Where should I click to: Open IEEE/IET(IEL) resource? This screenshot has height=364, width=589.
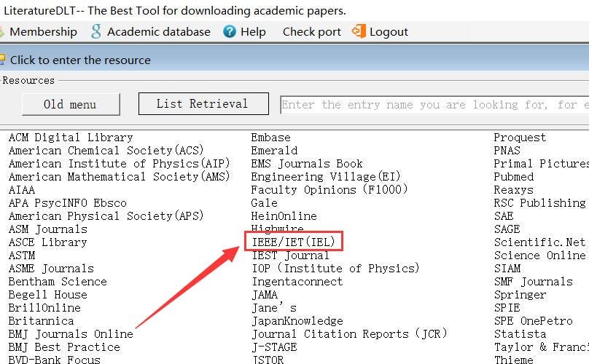[x=293, y=242]
